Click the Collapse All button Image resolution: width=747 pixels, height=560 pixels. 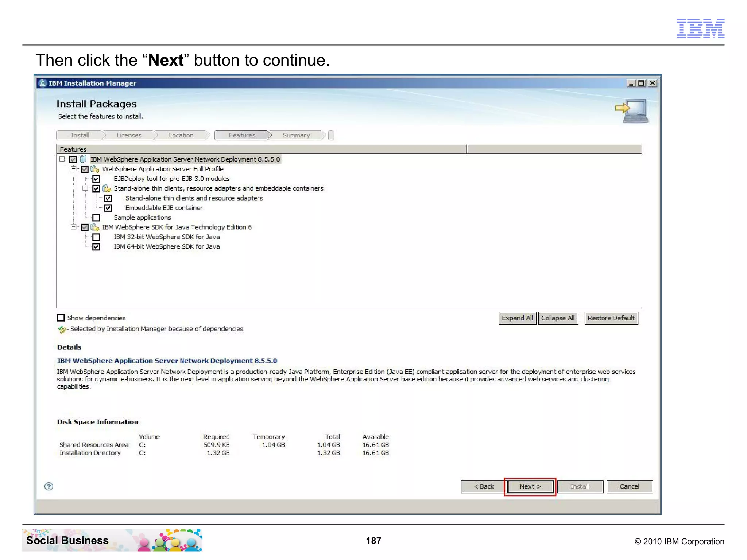(x=558, y=318)
